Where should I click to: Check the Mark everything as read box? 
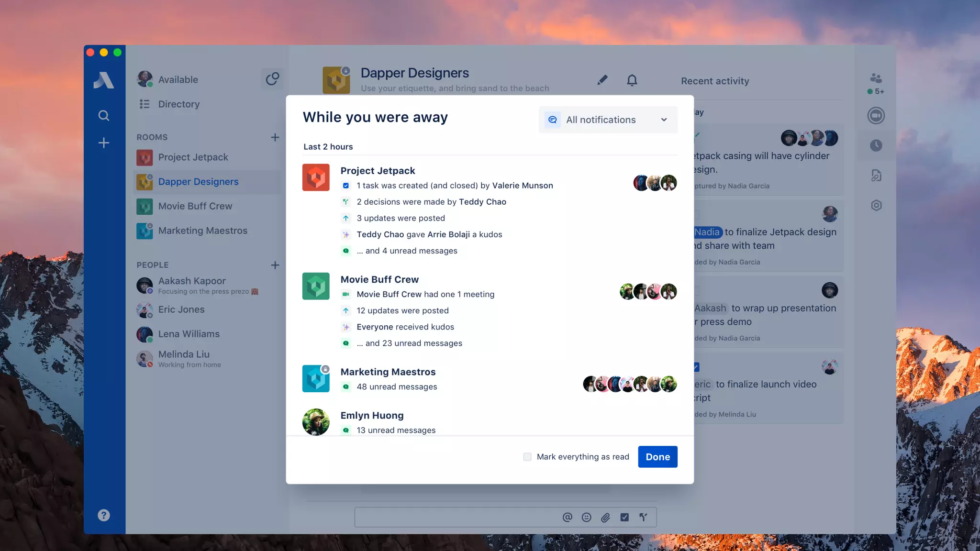(527, 457)
